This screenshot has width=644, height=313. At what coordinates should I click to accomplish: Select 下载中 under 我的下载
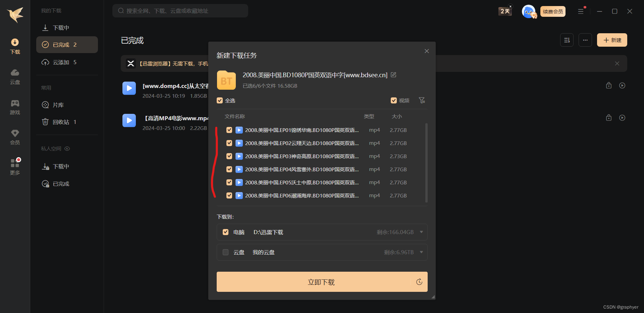tap(67, 28)
